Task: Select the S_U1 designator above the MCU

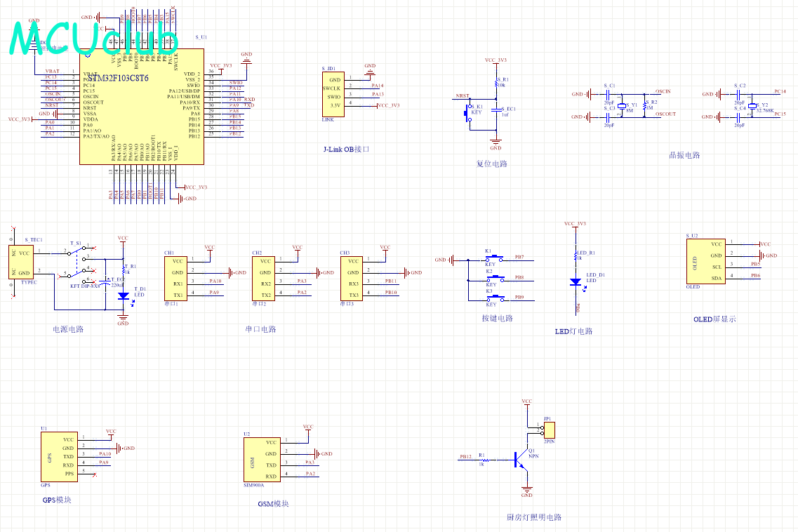Action: 201,37
